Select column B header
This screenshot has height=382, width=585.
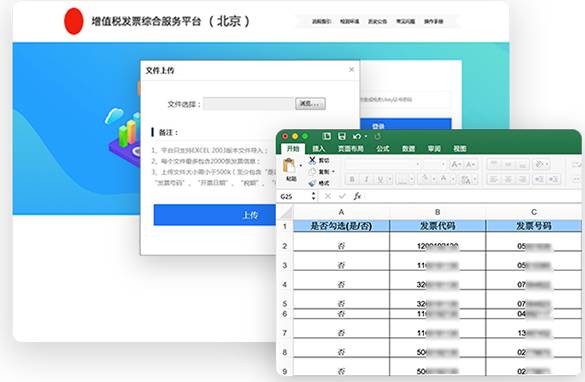438,212
